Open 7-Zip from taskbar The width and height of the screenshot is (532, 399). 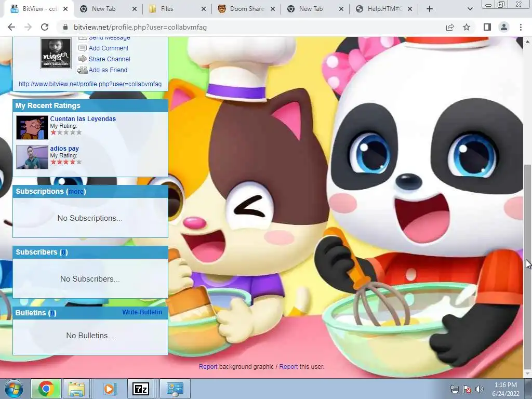pos(141,389)
